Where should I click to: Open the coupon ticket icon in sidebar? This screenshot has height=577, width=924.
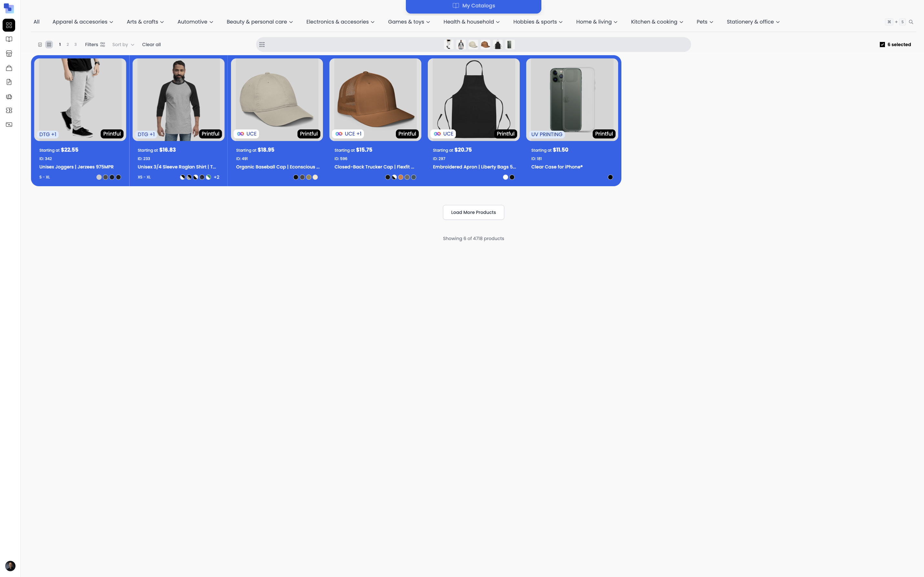(x=9, y=110)
